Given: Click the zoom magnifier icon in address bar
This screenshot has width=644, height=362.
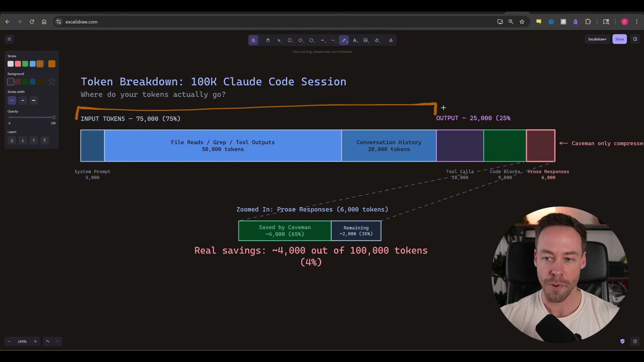Looking at the screenshot, I should click(511, 22).
